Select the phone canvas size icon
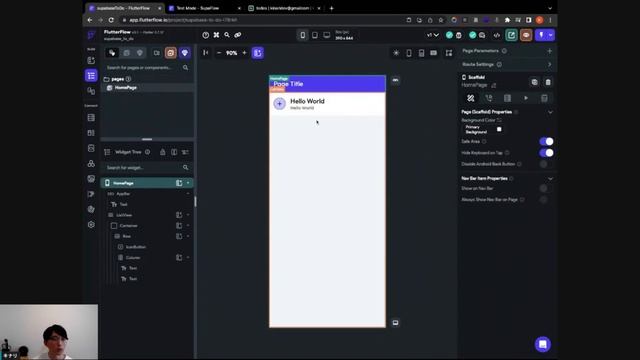Screen dimensions: 640x360 [302, 35]
